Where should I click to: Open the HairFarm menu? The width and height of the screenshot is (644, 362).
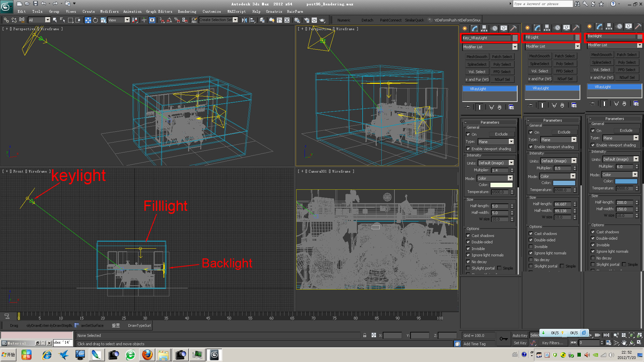pos(295,11)
